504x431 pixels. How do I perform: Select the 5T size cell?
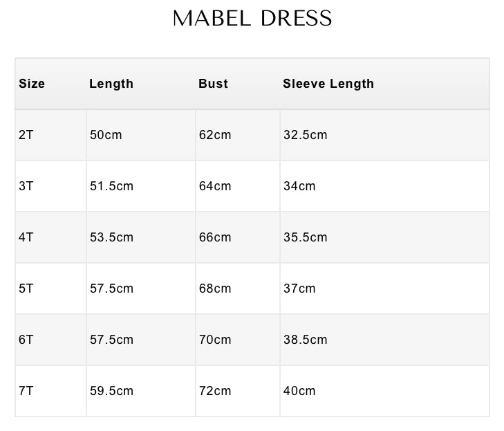[x=26, y=288]
